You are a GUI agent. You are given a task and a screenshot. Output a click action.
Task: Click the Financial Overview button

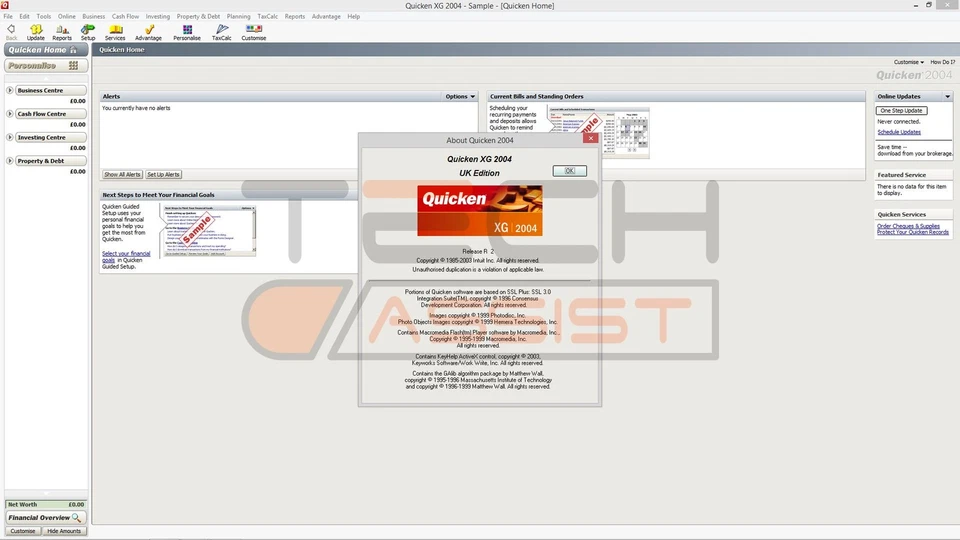46,518
